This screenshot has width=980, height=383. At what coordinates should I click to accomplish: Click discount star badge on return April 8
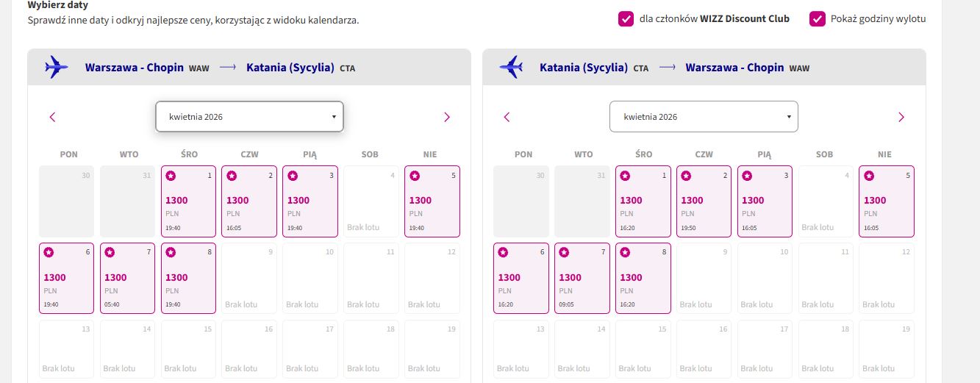[625, 252]
